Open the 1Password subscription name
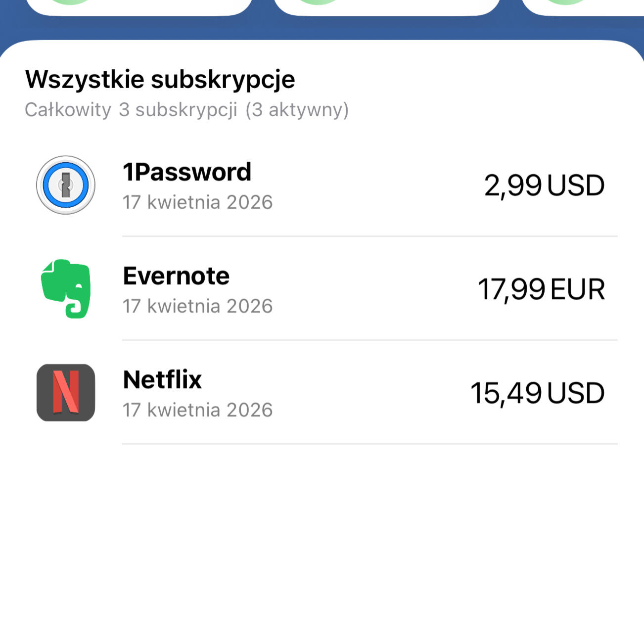Image resolution: width=644 pixels, height=644 pixels. tap(187, 172)
